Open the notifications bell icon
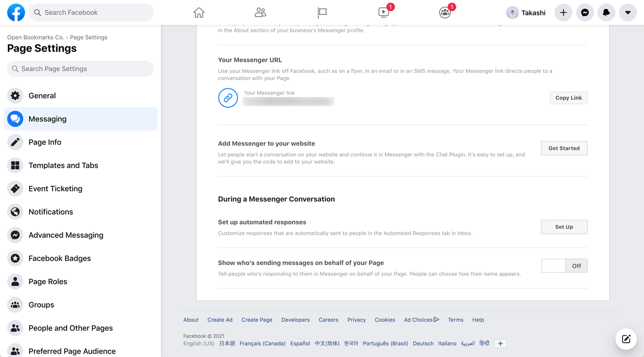This screenshot has height=357, width=644. [x=606, y=12]
